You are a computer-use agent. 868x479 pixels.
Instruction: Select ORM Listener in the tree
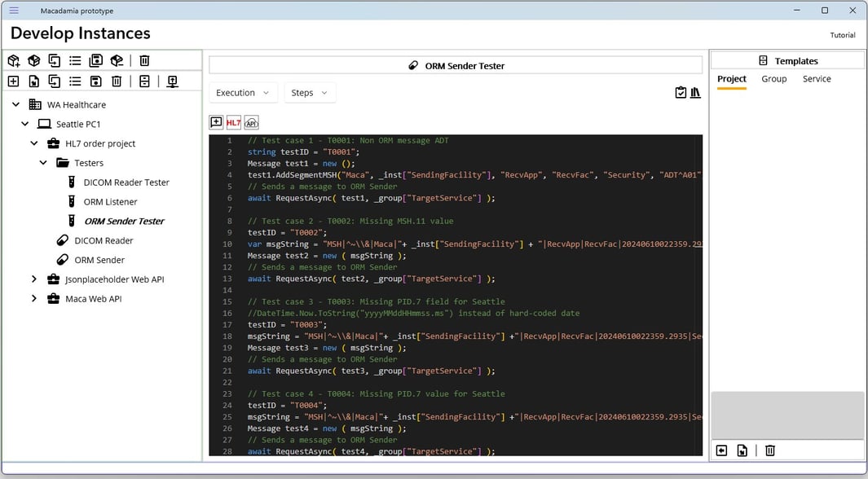[110, 201]
